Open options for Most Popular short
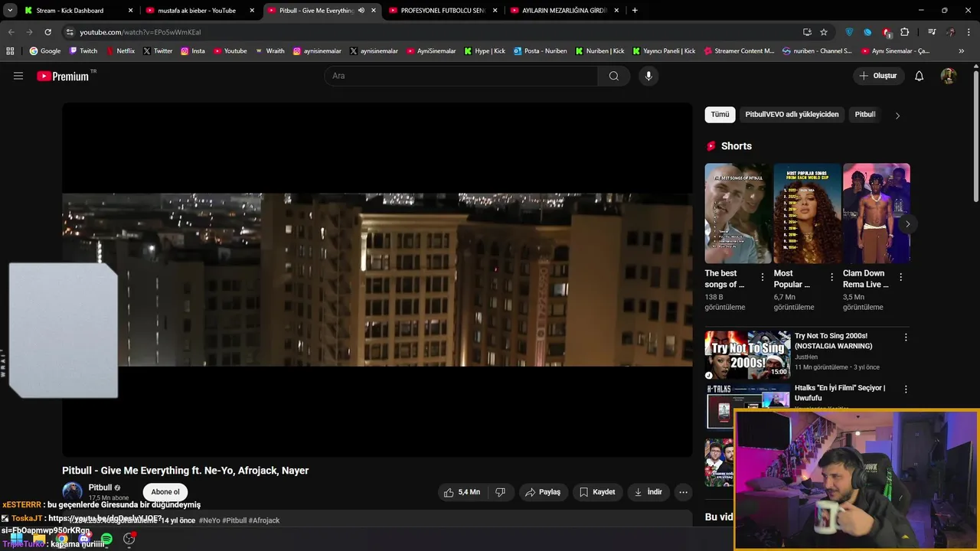The height and width of the screenshot is (551, 980). 831,277
